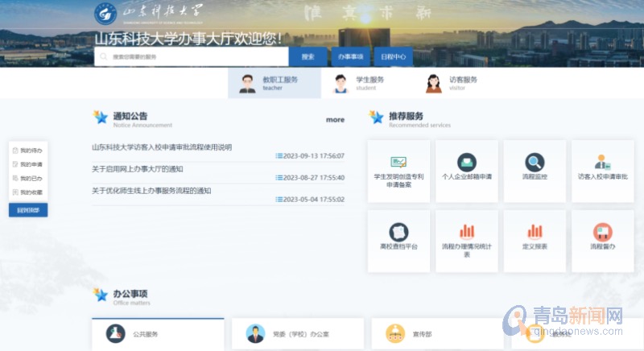Click the 流程监控 magnifier icon

tap(535, 163)
